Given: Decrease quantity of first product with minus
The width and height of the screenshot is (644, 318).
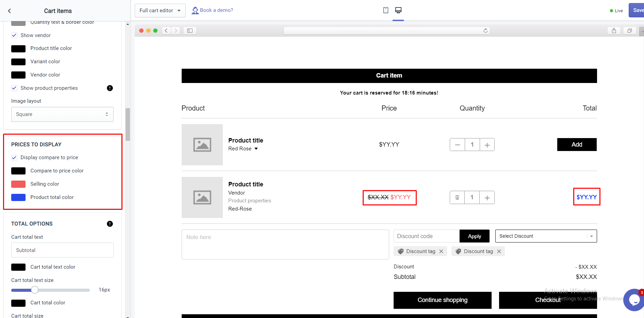Looking at the screenshot, I should coord(457,145).
